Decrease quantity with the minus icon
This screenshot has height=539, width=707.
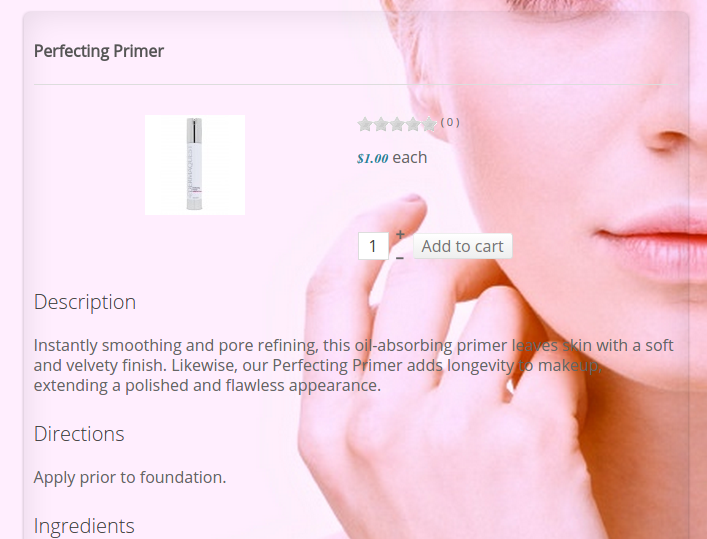click(400, 258)
